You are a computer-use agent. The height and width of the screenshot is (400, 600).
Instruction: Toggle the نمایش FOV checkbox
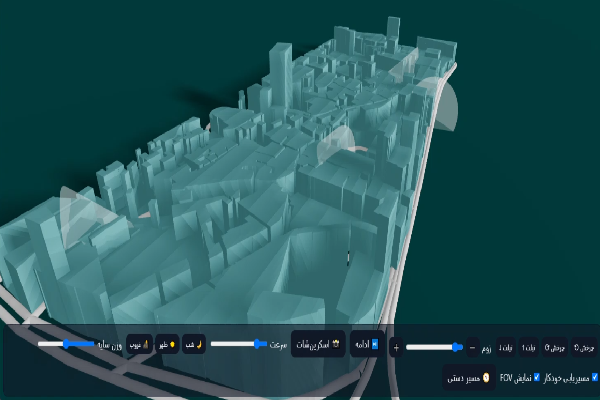[536, 377]
